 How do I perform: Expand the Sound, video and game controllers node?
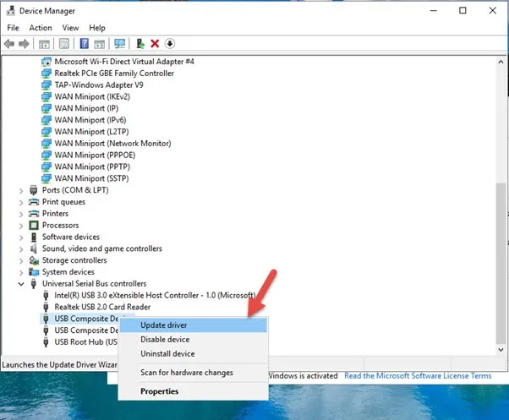tap(21, 249)
